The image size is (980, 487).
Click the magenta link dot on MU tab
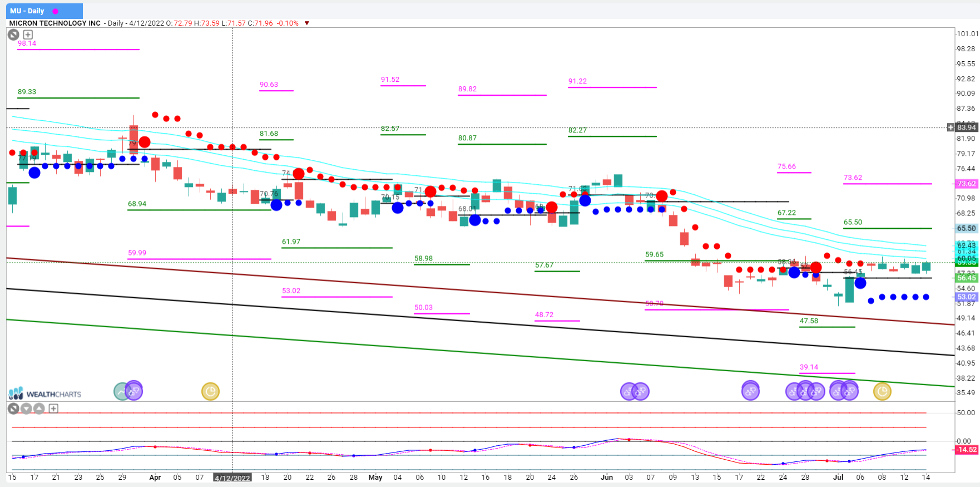(x=55, y=11)
